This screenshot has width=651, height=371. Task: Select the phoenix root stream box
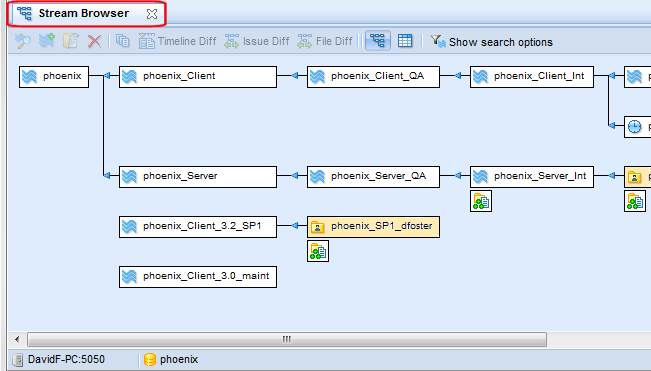point(54,76)
